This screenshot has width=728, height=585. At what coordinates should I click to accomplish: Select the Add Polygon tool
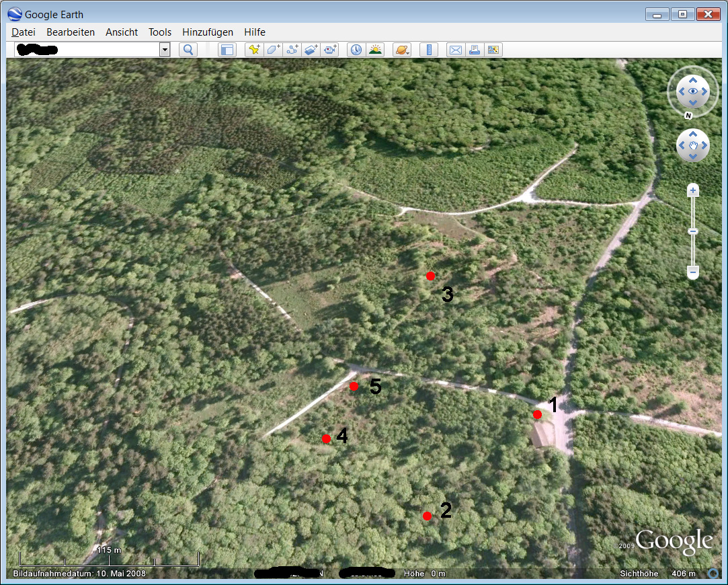pyautogui.click(x=272, y=50)
